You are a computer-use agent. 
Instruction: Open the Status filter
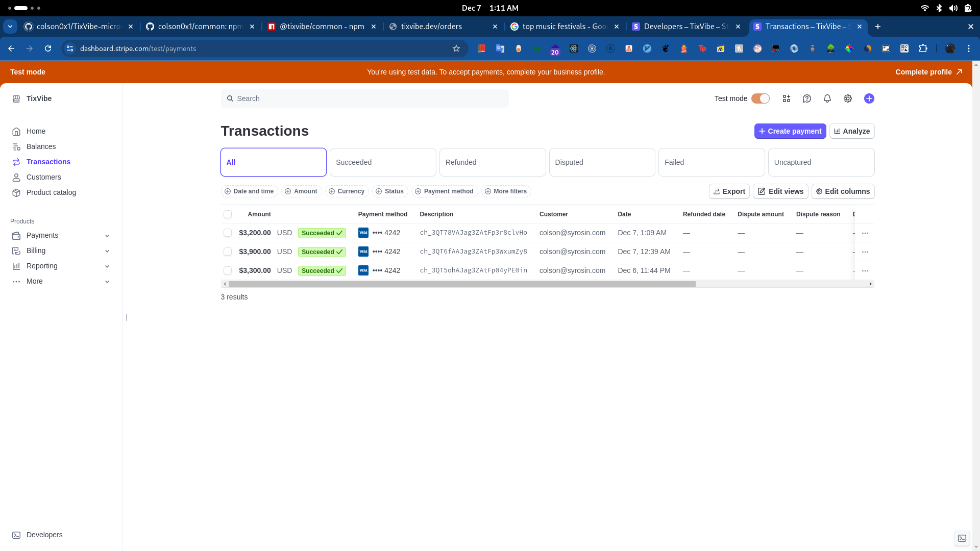390,191
